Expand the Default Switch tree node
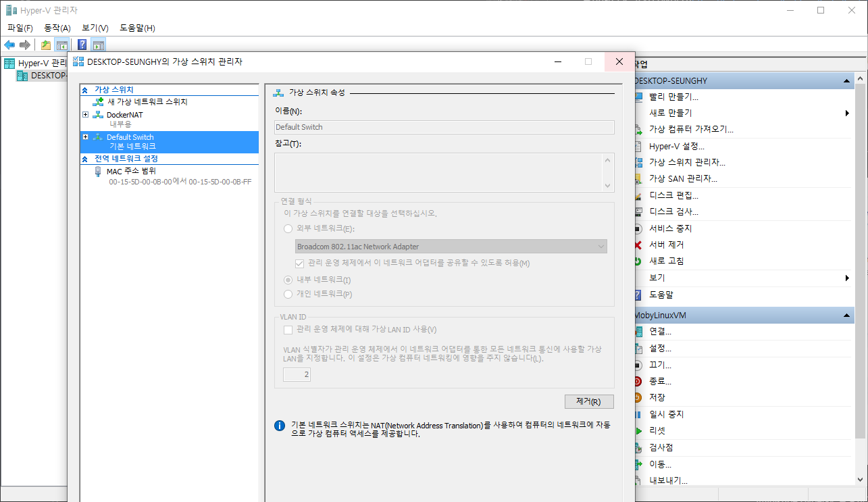868x502 pixels. pyautogui.click(x=85, y=137)
